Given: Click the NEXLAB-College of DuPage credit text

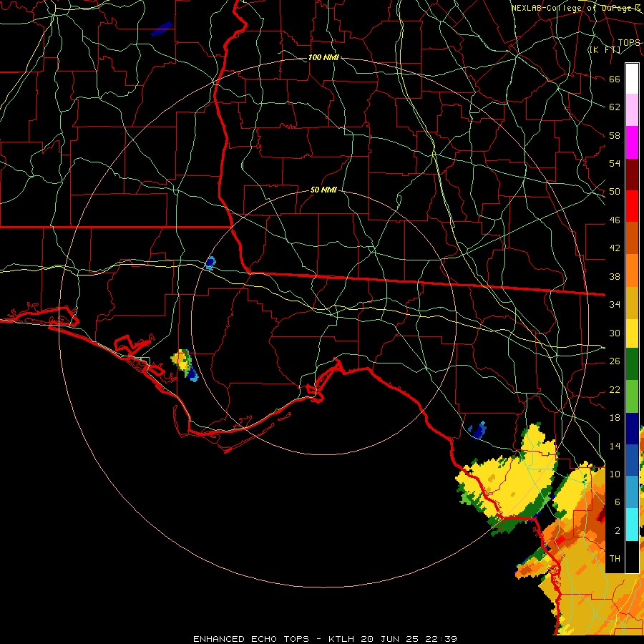Looking at the screenshot, I should point(575,8).
